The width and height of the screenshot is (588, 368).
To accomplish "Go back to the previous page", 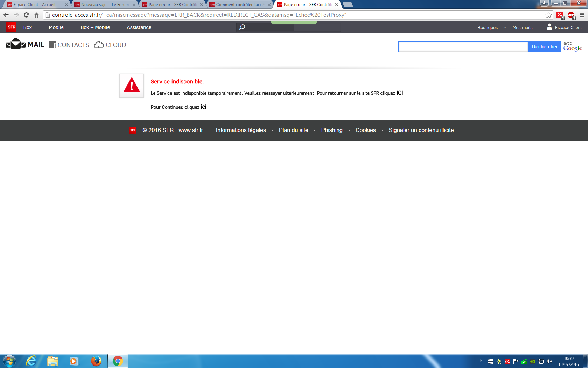I will pos(6,15).
